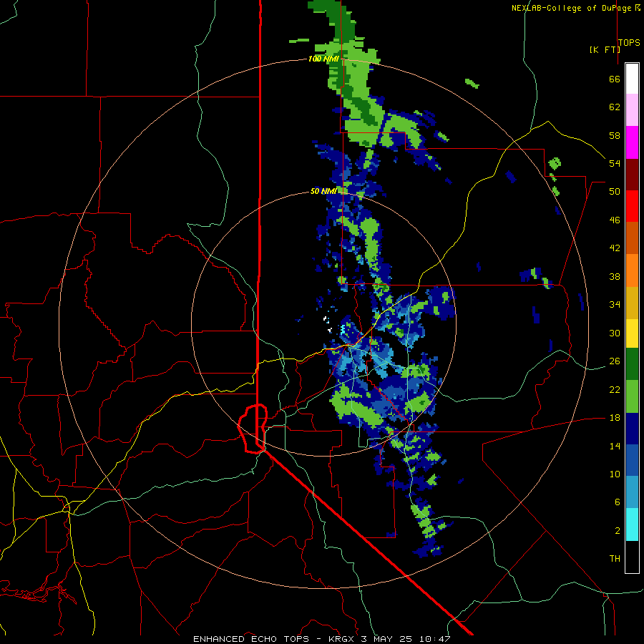Image resolution: width=644 pixels, height=644 pixels.
Task: Click the '3 MAY 25' date text
Action: 388,639
